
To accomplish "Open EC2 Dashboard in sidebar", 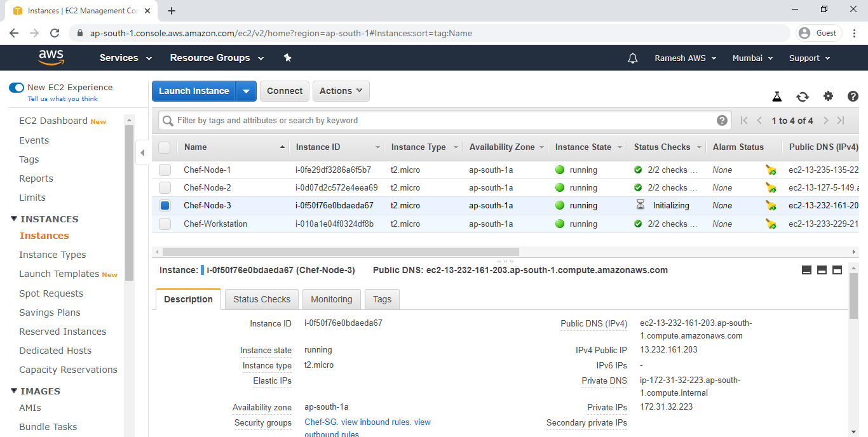I will (x=53, y=121).
